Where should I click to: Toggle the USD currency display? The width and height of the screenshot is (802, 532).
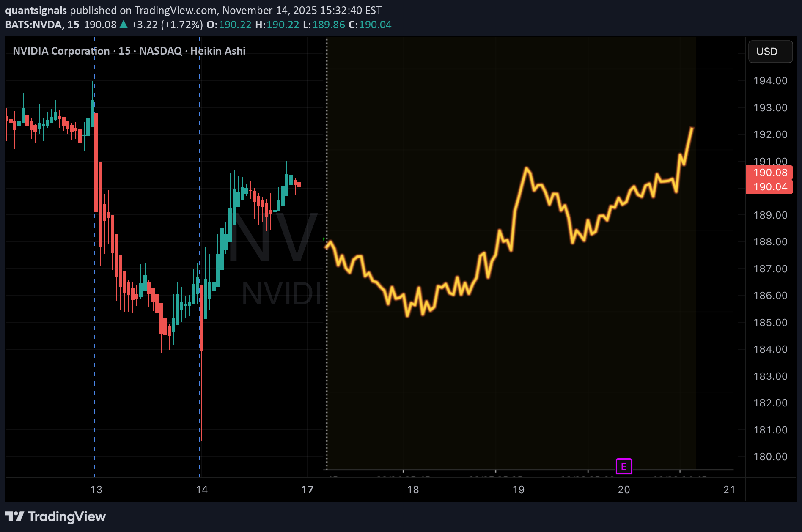pos(770,51)
